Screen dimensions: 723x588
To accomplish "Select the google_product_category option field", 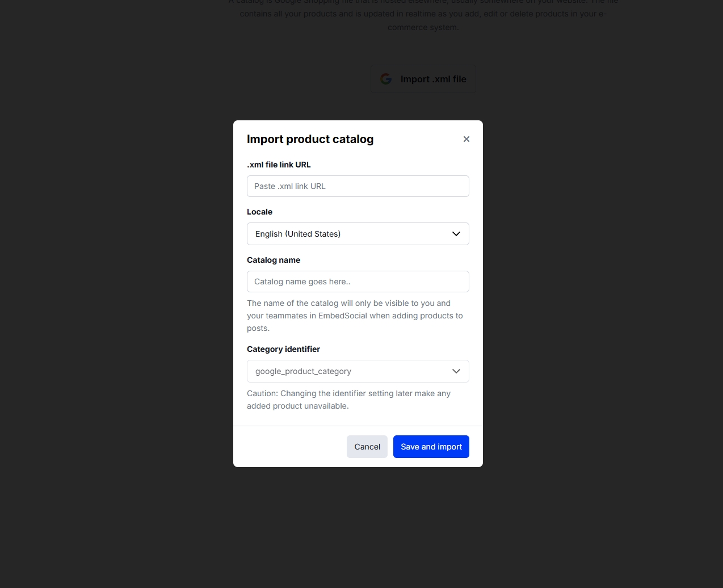I will click(x=358, y=371).
